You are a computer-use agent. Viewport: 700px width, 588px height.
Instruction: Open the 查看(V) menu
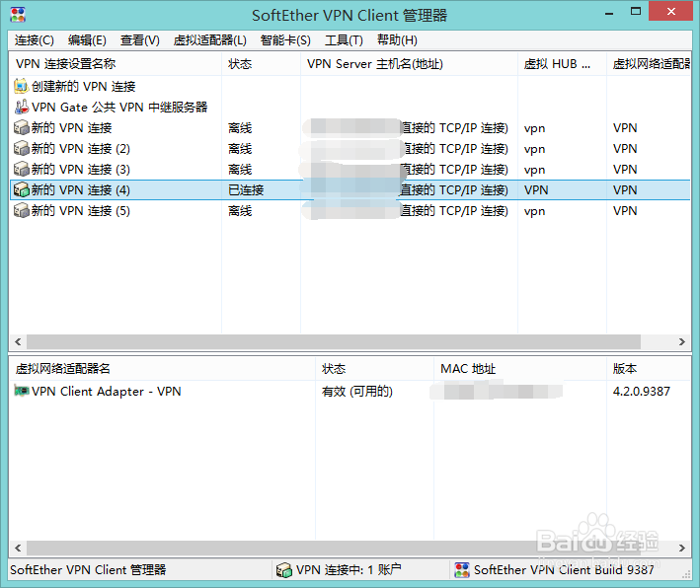(x=140, y=40)
